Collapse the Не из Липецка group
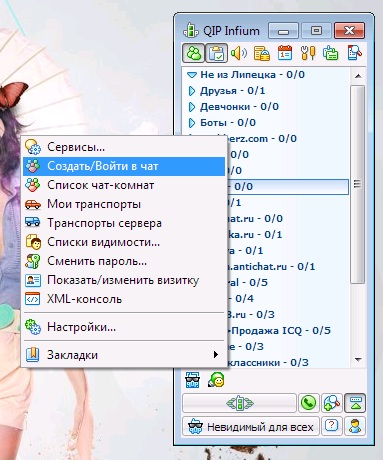This screenshot has width=383, height=460. (191, 75)
